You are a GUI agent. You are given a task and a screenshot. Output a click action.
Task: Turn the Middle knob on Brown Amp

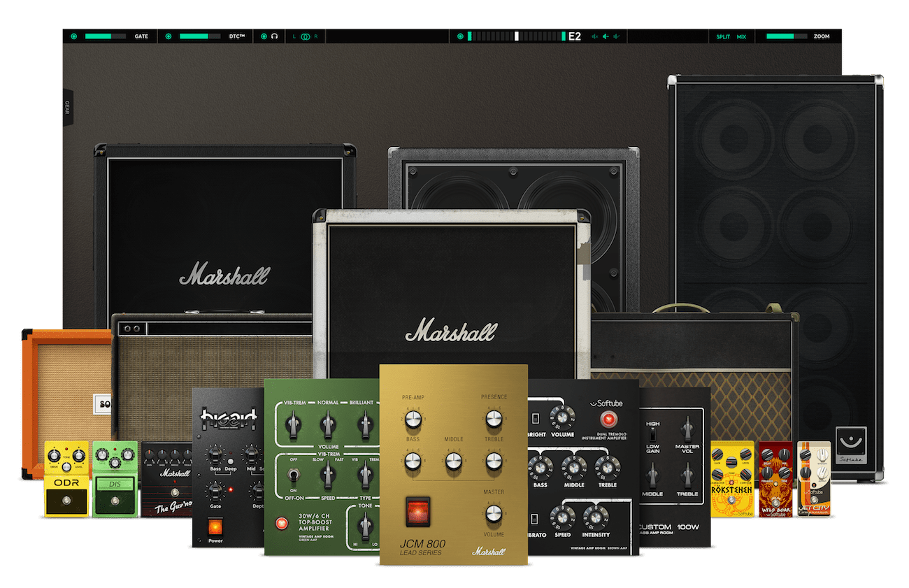click(x=573, y=466)
